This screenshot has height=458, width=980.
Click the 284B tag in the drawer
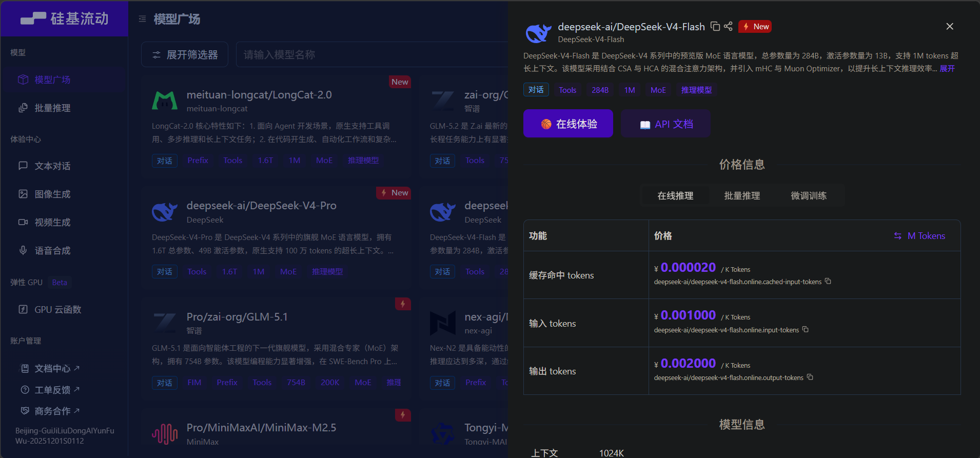point(600,90)
